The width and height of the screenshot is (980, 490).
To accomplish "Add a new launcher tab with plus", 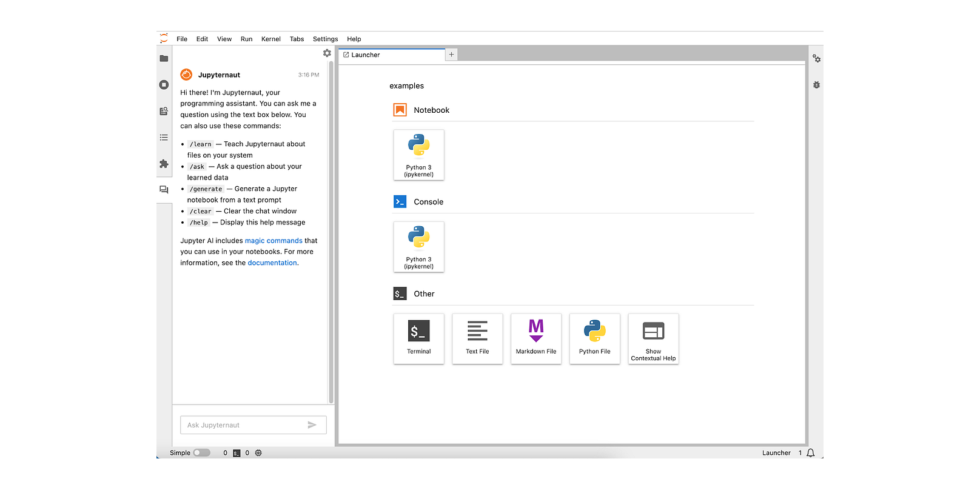I will tap(451, 55).
